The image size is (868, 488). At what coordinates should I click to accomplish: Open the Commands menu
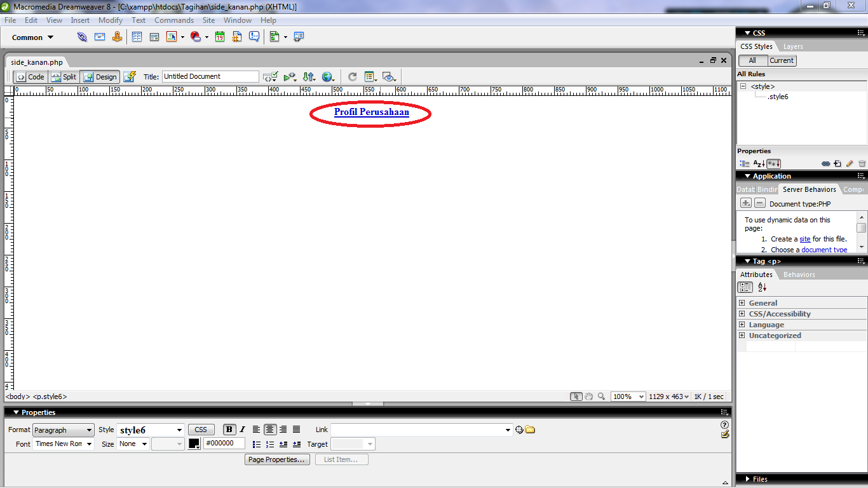pos(173,20)
